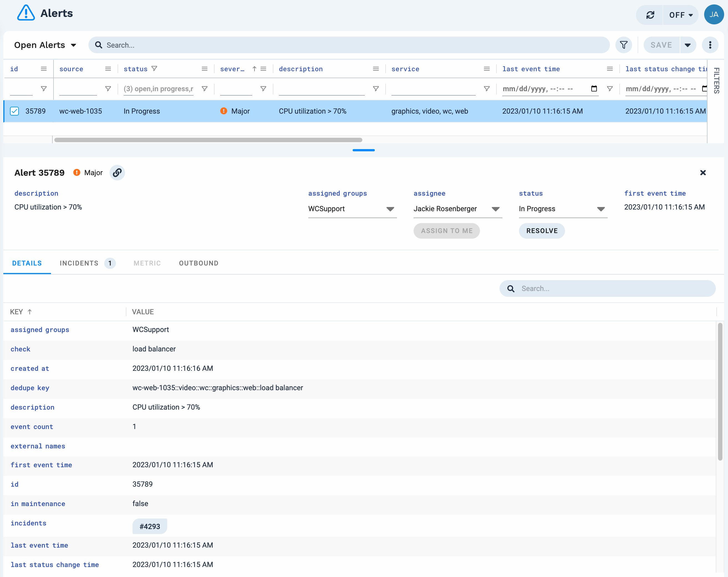Image resolution: width=728 pixels, height=577 pixels.
Task: Switch to the OUTBOUND tab
Action: point(198,263)
